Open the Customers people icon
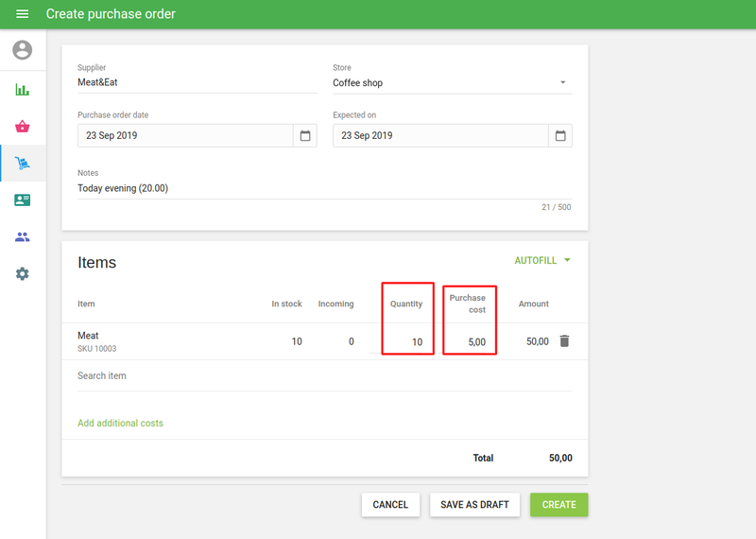Viewport: 756px width, 539px height. (x=23, y=237)
